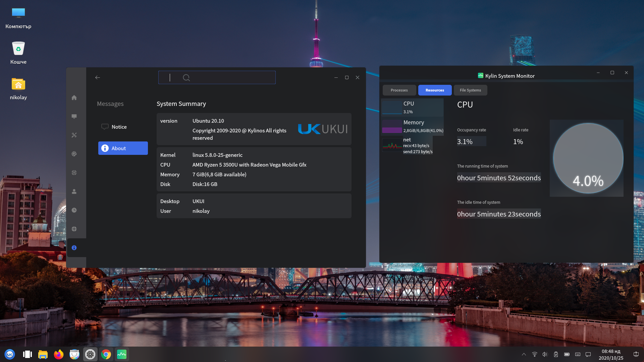Open the Notice page
Image resolution: width=644 pixels, height=362 pixels.
[x=123, y=127]
